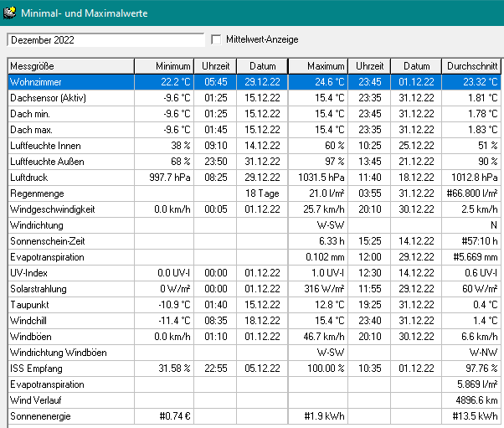Screen dimensions: 504x428
Task: Select the Regenmenge row
Action: (x=70, y=193)
